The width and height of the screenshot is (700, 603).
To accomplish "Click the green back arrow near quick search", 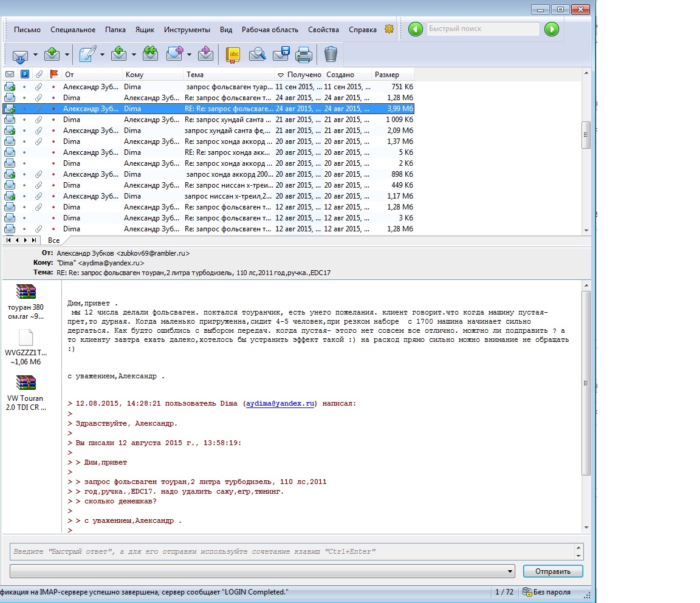I will (416, 29).
